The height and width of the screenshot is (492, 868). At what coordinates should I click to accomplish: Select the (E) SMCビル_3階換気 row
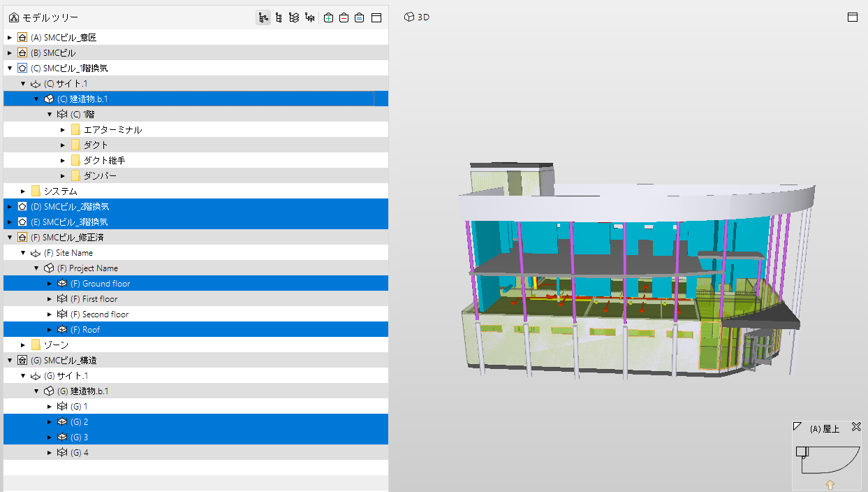point(196,222)
